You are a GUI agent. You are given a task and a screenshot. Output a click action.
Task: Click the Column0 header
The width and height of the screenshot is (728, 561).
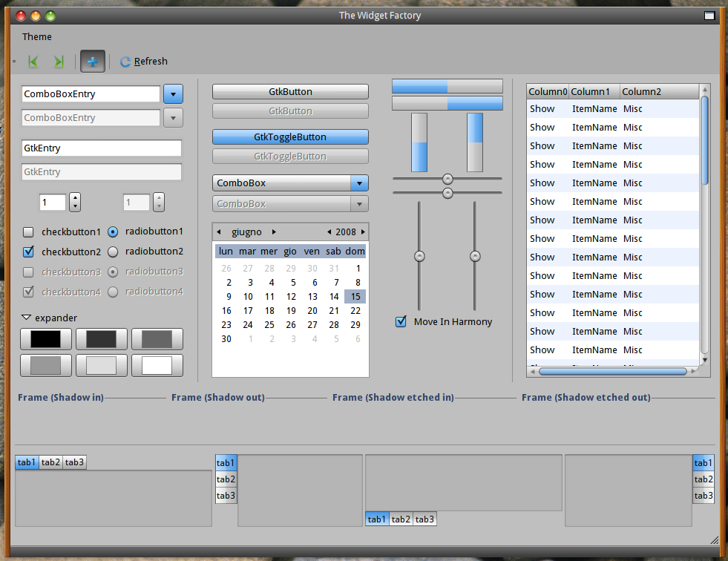pyautogui.click(x=548, y=91)
